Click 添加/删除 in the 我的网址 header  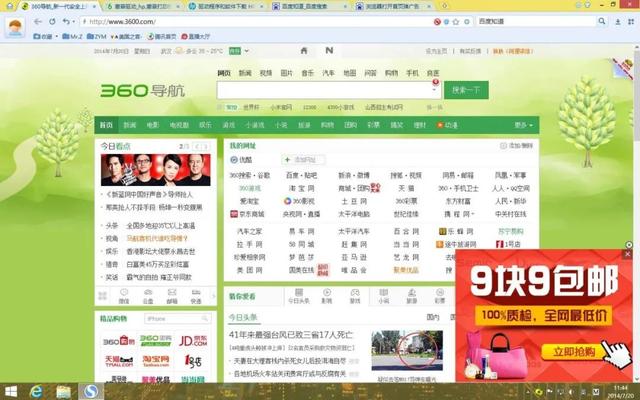[517, 146]
